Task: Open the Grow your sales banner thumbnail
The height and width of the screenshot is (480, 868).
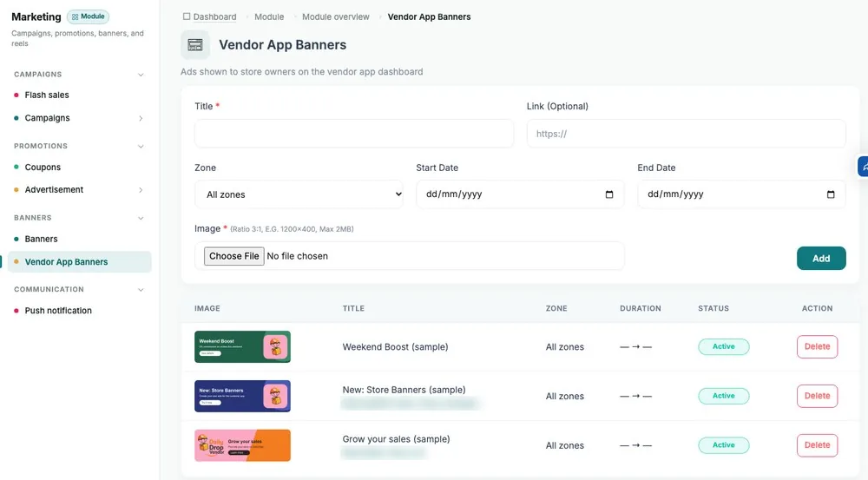Action: [x=242, y=445]
